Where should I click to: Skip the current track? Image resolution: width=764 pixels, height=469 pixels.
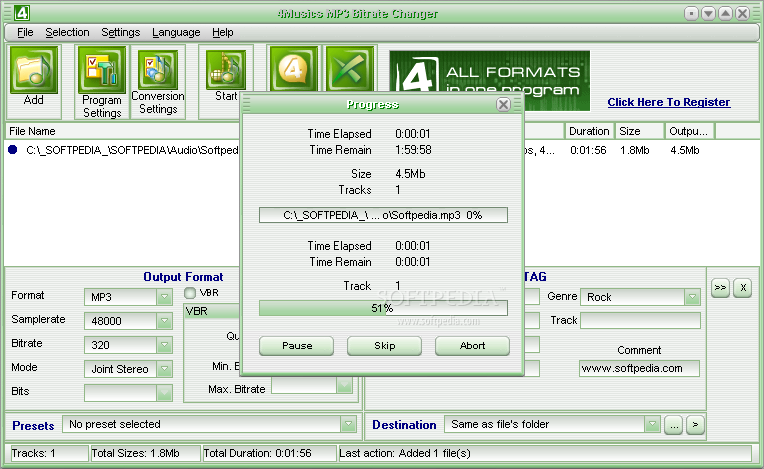(x=384, y=346)
